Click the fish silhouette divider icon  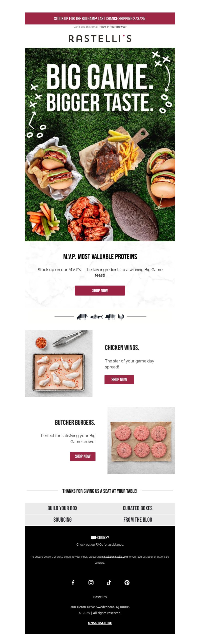[x=96, y=317]
